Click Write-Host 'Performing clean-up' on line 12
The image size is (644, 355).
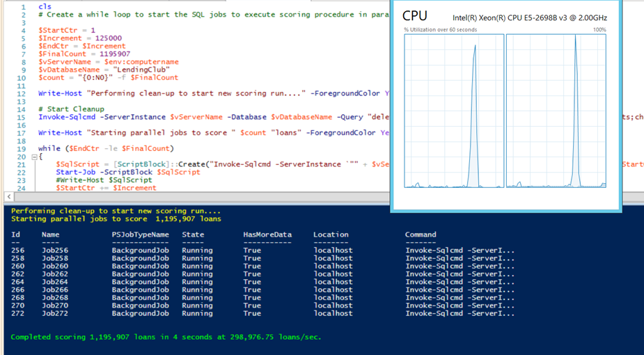coord(214,93)
